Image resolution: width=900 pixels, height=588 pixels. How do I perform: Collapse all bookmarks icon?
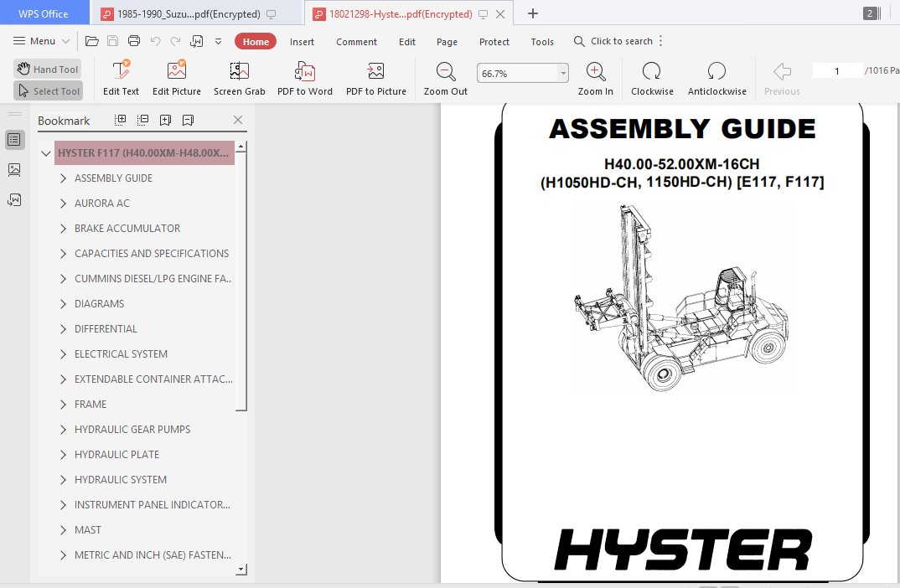click(143, 119)
